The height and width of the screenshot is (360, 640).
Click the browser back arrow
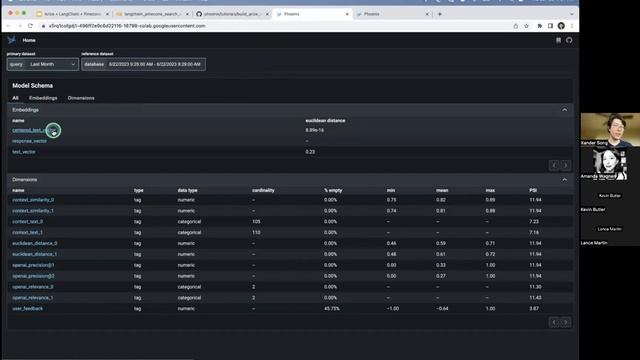pos(9,26)
